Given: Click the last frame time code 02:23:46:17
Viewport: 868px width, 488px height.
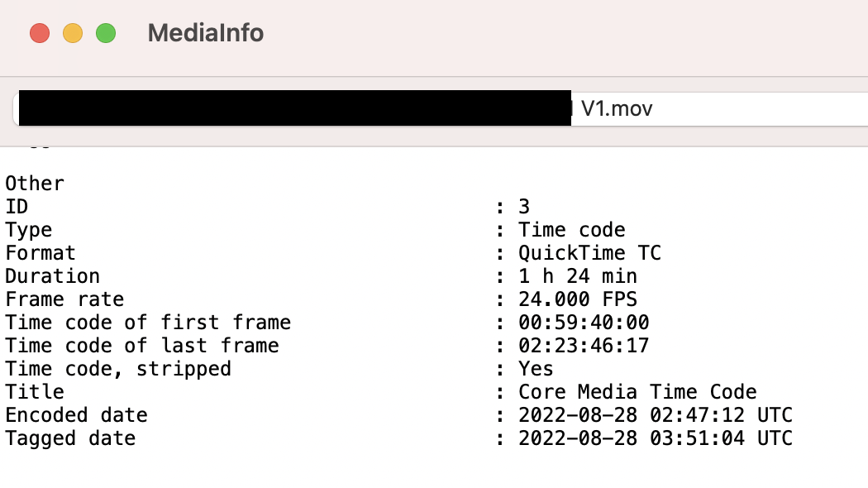Looking at the screenshot, I should [584, 346].
